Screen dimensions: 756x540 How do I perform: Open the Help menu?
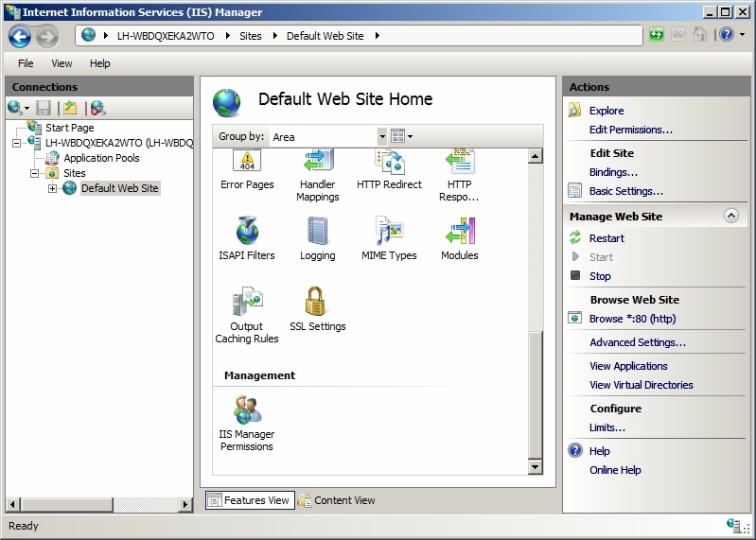(99, 63)
